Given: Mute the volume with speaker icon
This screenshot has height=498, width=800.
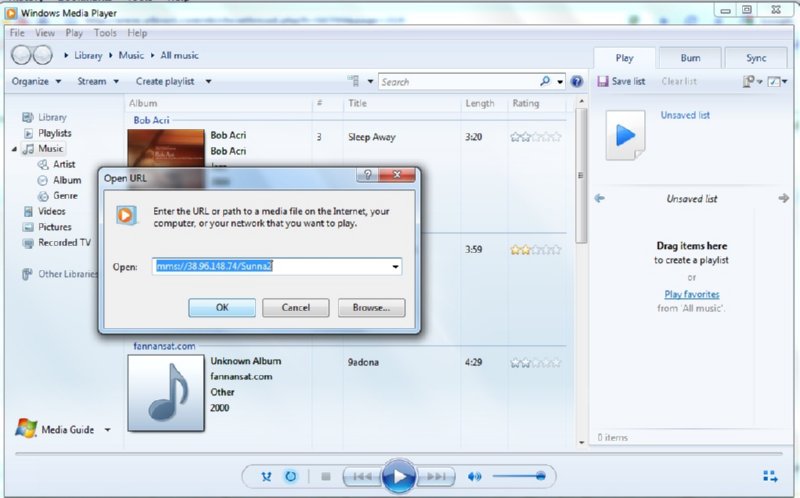Looking at the screenshot, I should 474,477.
